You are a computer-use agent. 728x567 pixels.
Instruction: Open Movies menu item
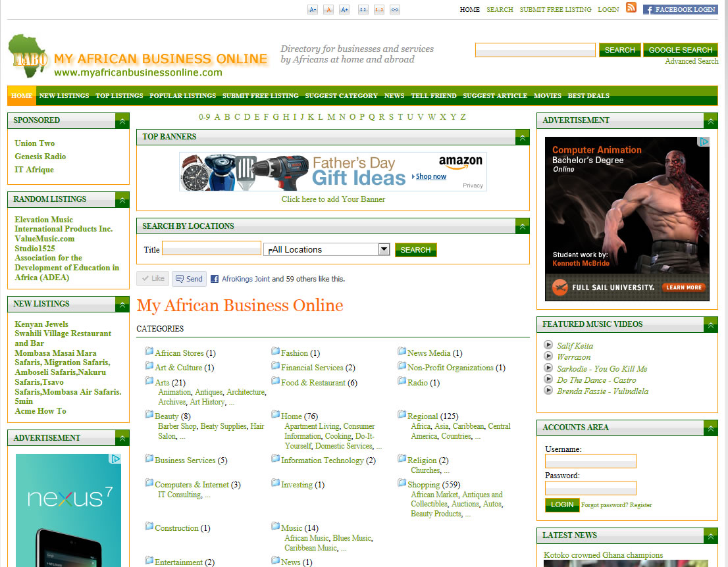coord(548,95)
